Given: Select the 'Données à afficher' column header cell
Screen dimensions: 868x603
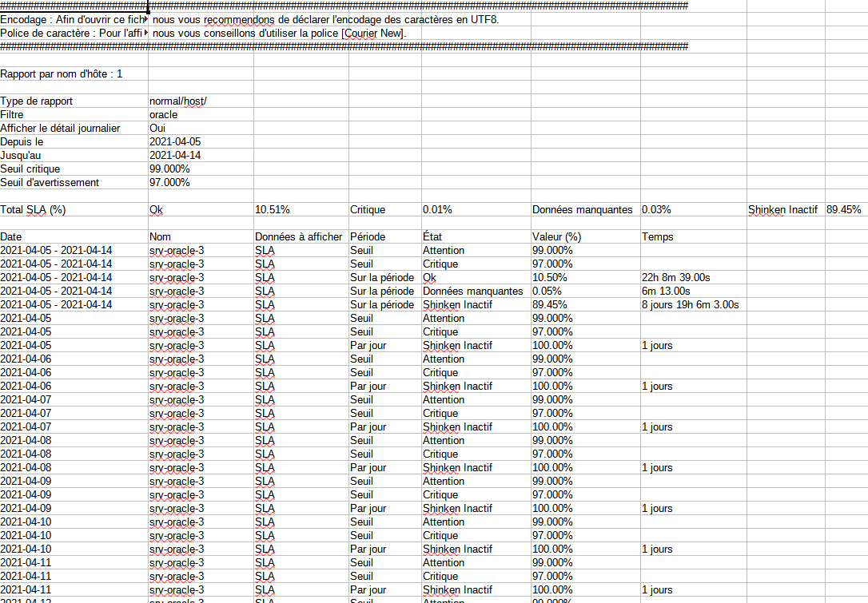Looking at the screenshot, I should 298,237.
